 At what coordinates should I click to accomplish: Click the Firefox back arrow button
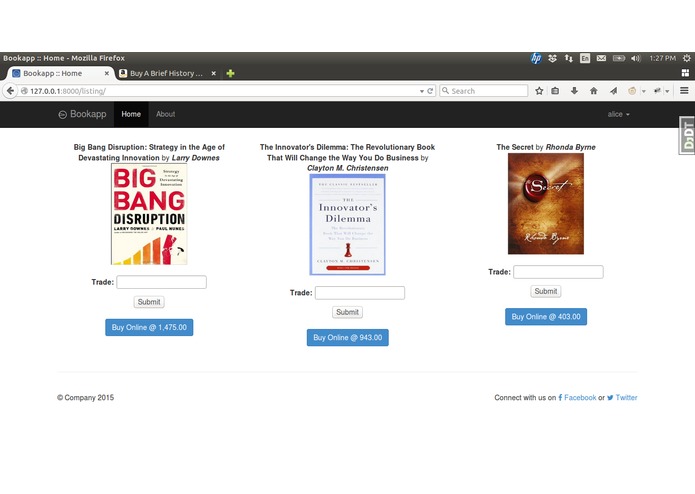tap(10, 91)
